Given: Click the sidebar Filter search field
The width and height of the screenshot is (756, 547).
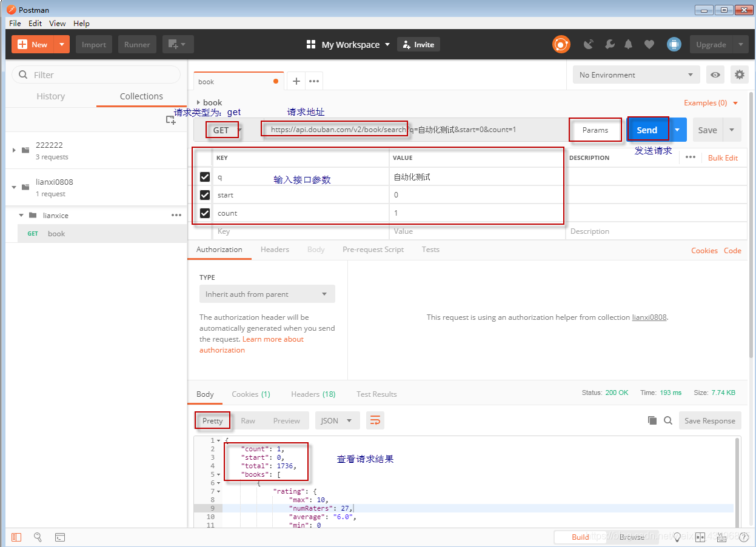Looking at the screenshot, I should click(x=96, y=75).
